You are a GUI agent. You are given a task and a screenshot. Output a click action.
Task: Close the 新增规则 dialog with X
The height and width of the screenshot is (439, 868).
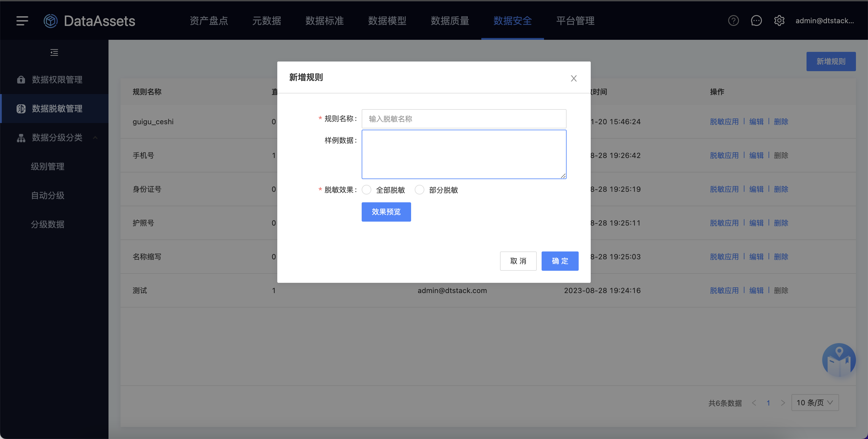[574, 78]
